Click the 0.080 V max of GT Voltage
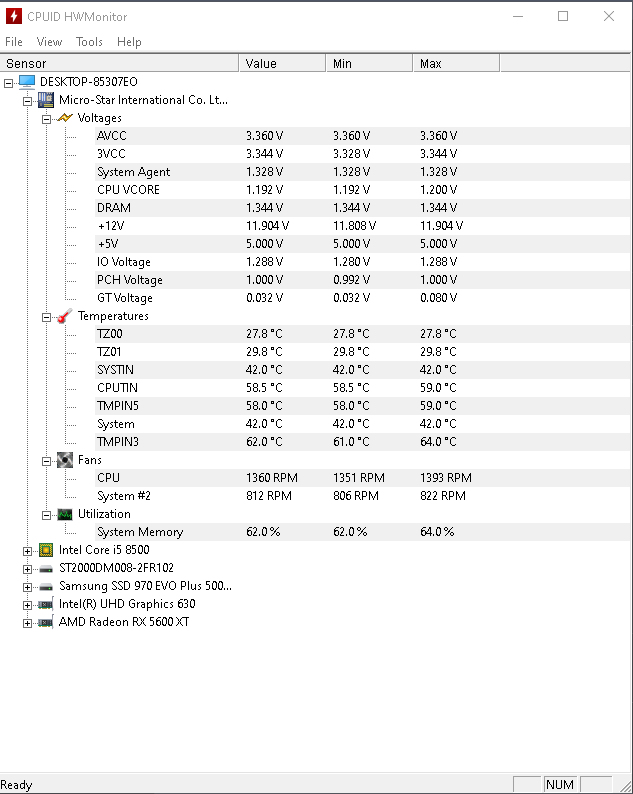This screenshot has height=794, width=633. coord(439,298)
